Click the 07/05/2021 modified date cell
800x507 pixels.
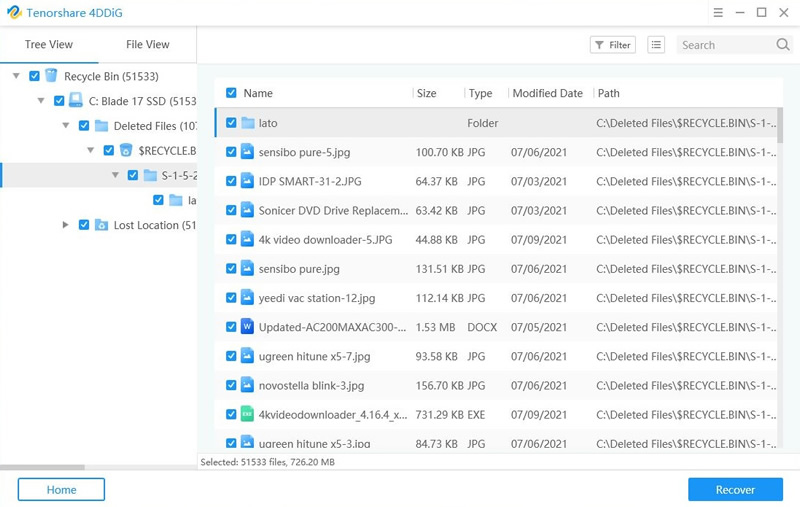tap(539, 327)
